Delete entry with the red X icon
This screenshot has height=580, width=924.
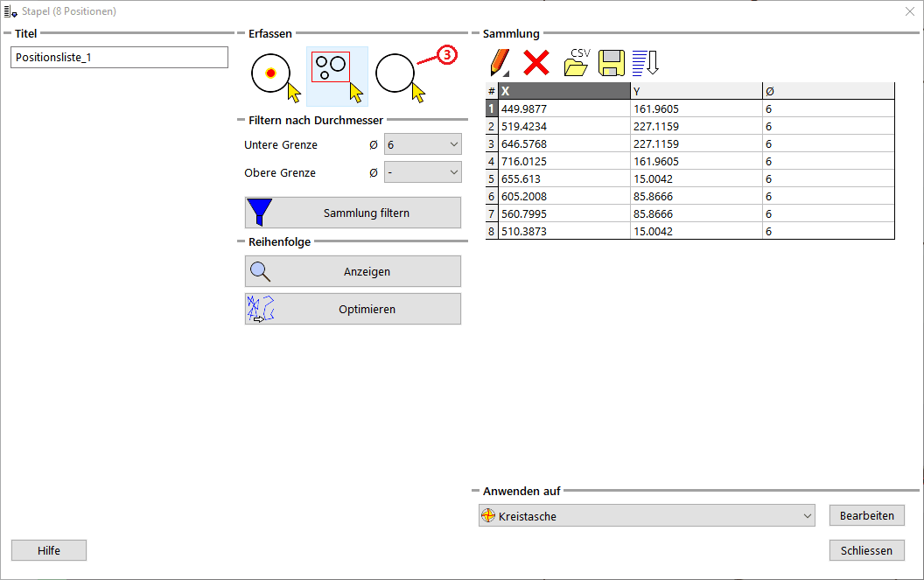tap(535, 63)
